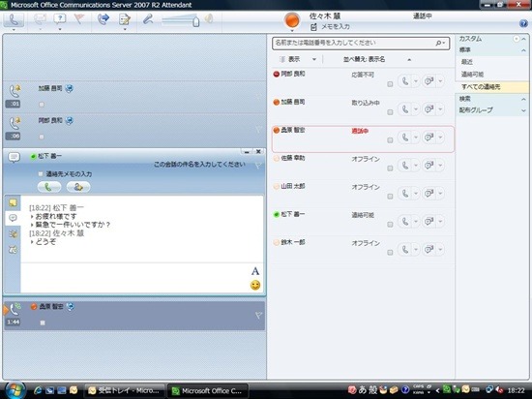Open the dropdown arrow under phone call button
532x399 pixels.
(x=14, y=30)
